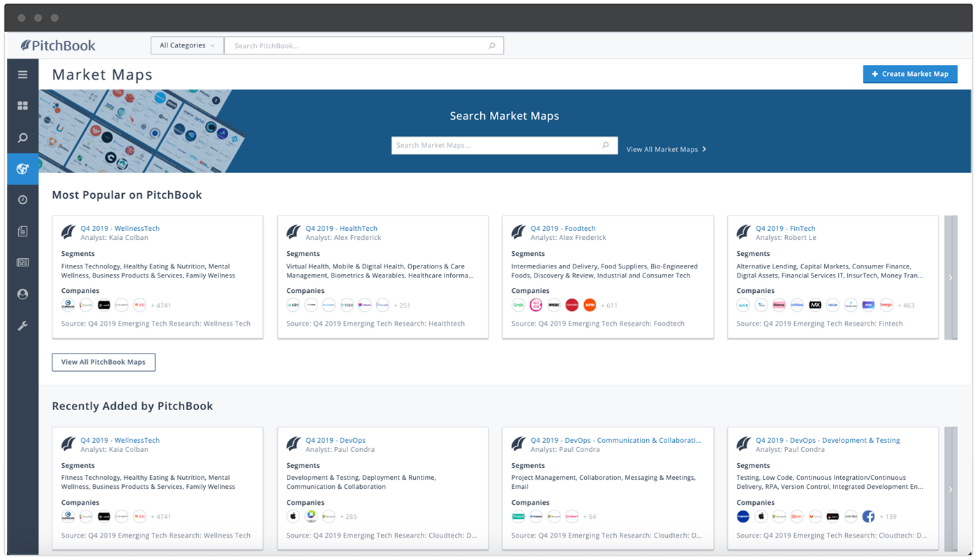Open the wrench tools icon in sidebar

pyautogui.click(x=22, y=326)
